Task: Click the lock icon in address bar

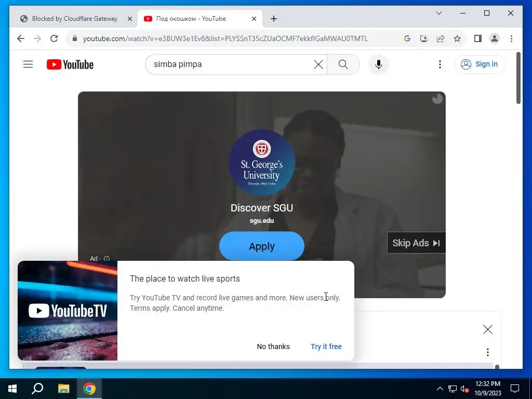Action: pyautogui.click(x=75, y=38)
